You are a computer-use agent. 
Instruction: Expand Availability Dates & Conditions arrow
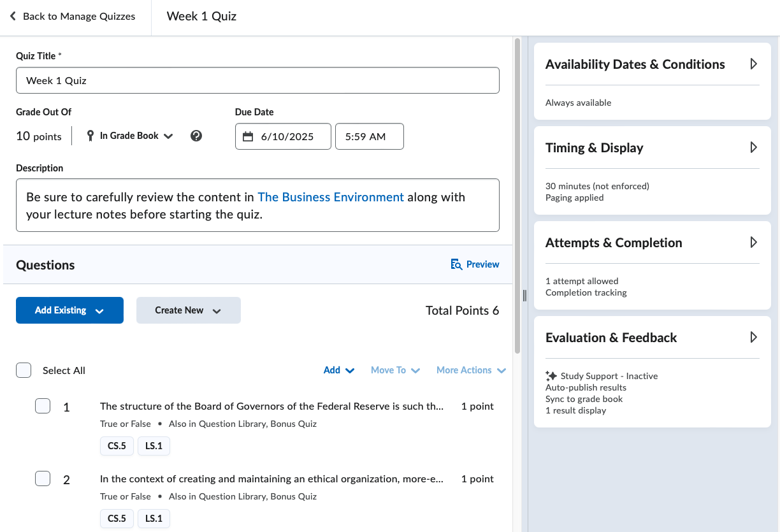(753, 64)
